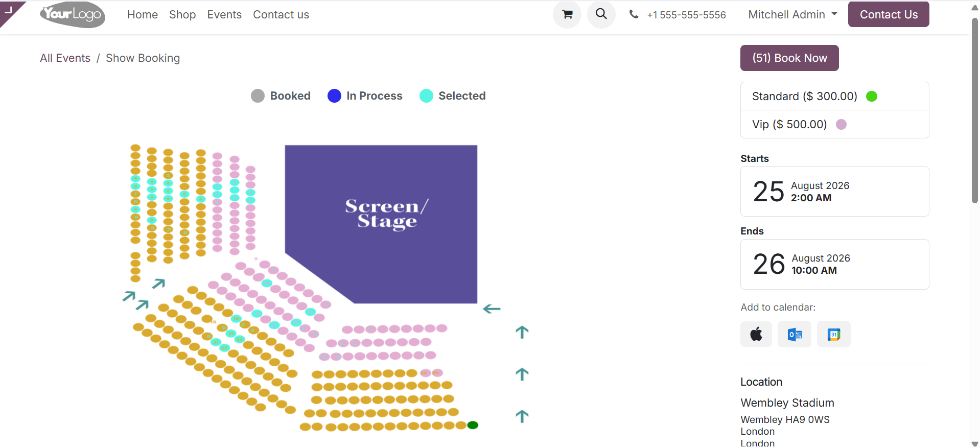Click the YourLogo site logo
Image resolution: width=980 pixels, height=448 pixels.
coord(73,14)
